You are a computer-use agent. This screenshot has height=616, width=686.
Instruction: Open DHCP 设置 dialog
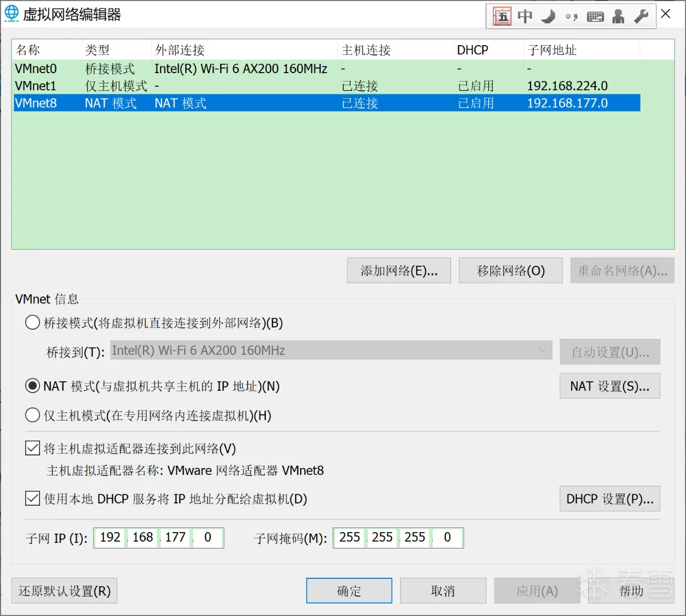[x=609, y=499]
